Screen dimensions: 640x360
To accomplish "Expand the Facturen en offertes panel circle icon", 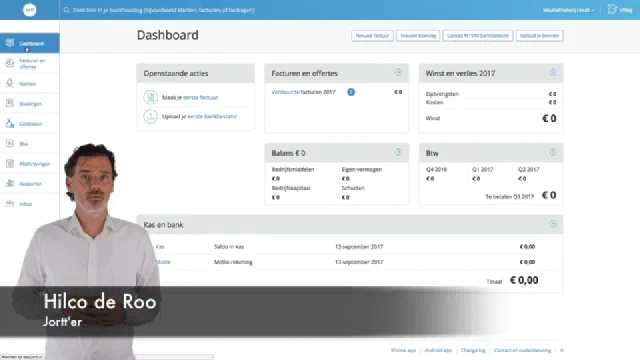I will coord(398,72).
